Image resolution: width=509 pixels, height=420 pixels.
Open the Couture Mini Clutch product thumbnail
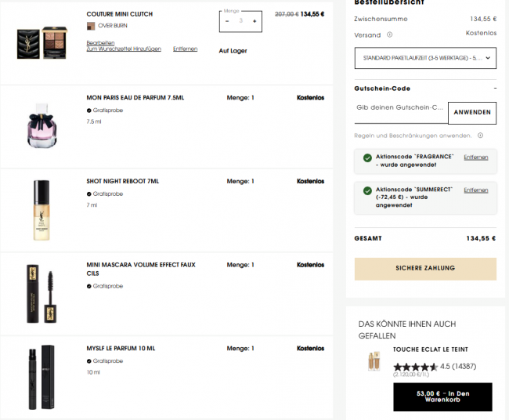pyautogui.click(x=42, y=43)
